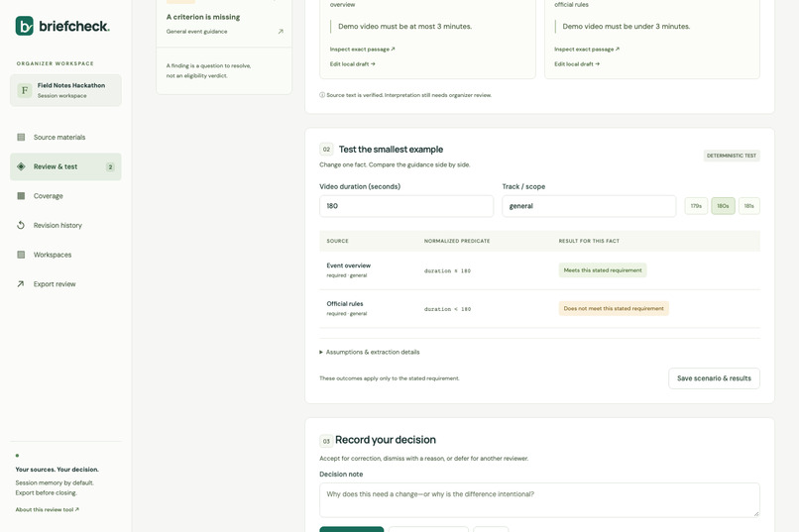This screenshot has width=799, height=532.
Task: Click the Revision history clock icon
Action: click(21, 225)
